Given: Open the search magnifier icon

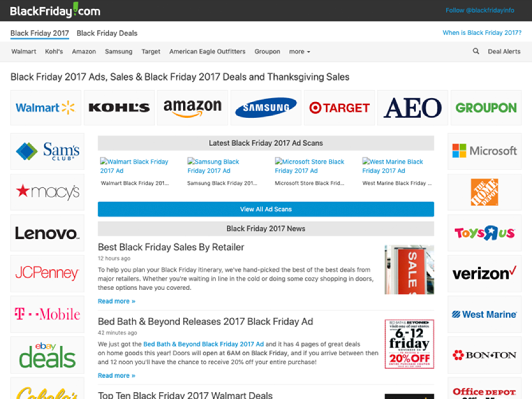Looking at the screenshot, I should pyautogui.click(x=476, y=51).
